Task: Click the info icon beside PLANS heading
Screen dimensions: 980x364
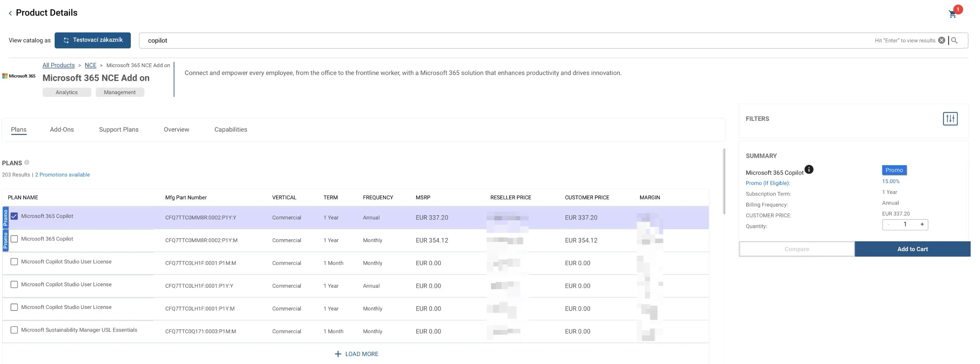Action: (x=27, y=162)
